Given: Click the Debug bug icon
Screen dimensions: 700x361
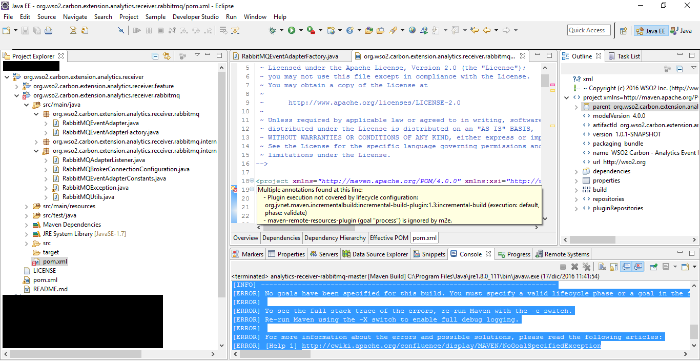Looking at the screenshot, I should coord(273,30).
